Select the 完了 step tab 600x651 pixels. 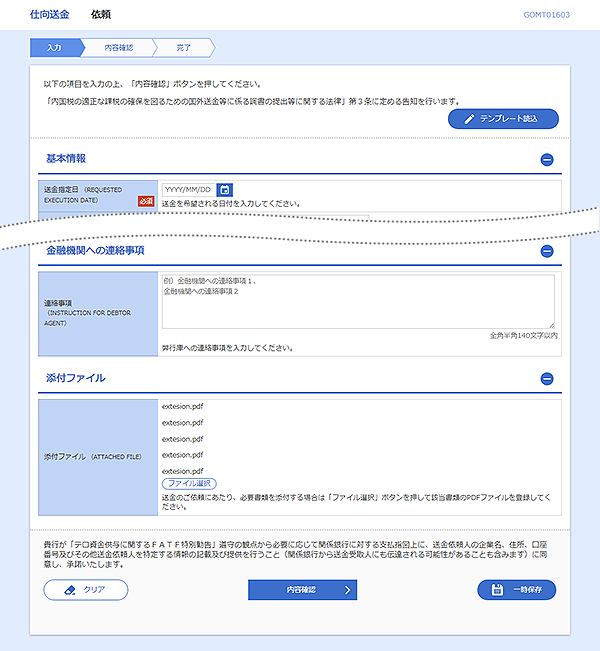184,48
